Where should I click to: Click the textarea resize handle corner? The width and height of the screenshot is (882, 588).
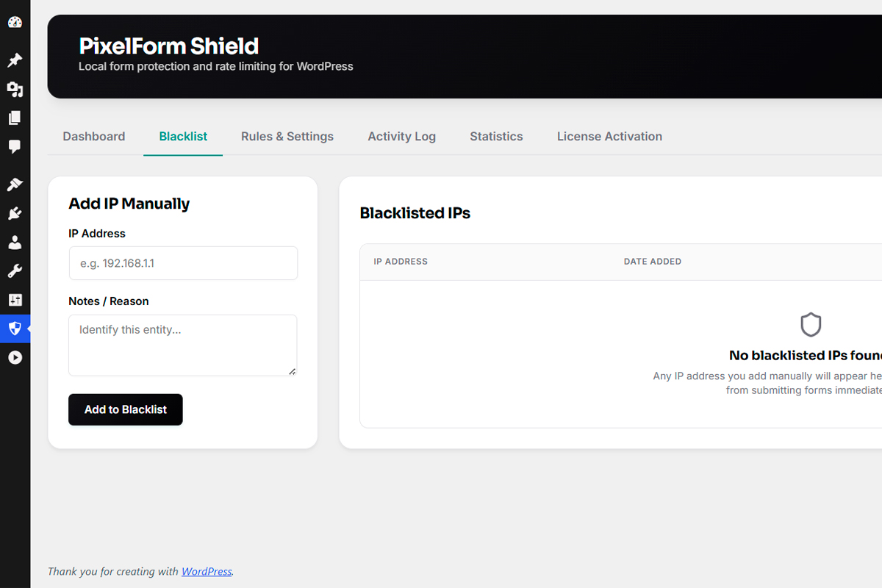coord(292,370)
